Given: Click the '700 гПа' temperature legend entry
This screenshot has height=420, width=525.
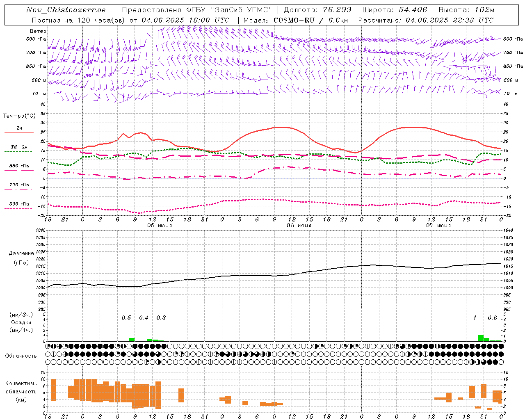Looking at the screenshot, I should (19, 185).
